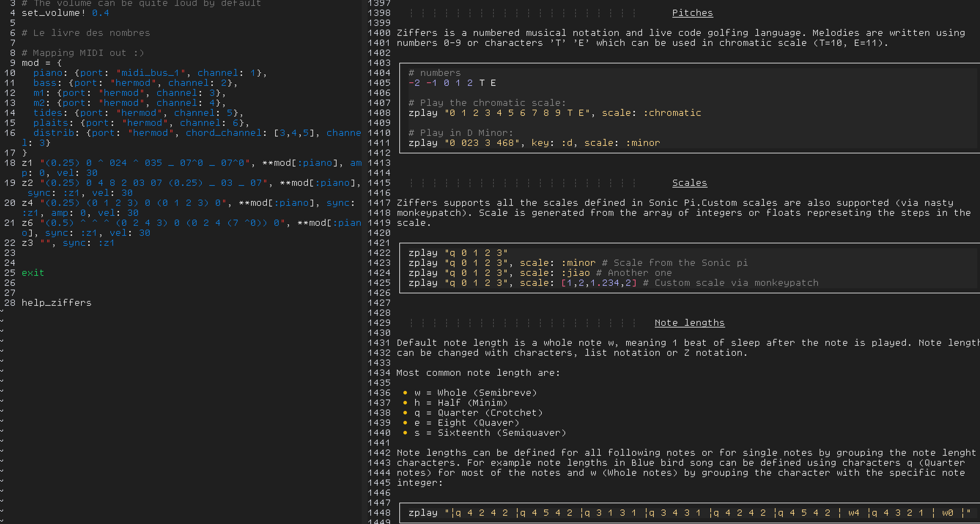Click the "midi_bus_1" port string
The image size is (980, 524).
tap(151, 73)
